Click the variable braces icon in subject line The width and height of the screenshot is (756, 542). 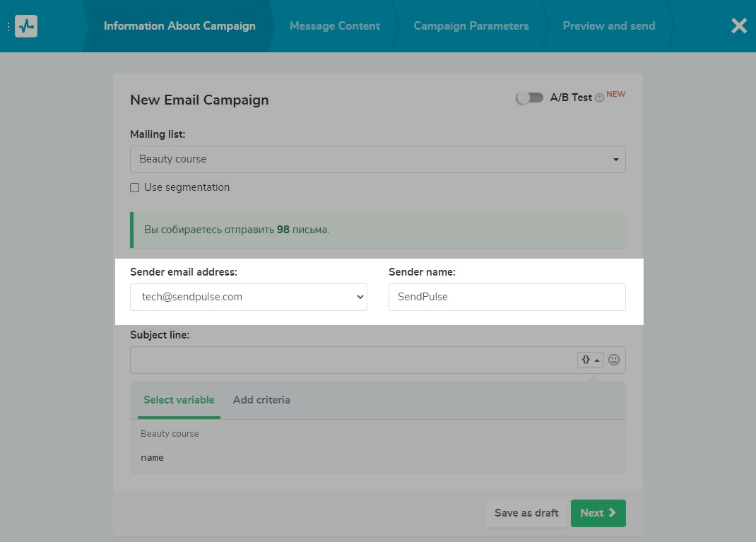click(x=590, y=360)
